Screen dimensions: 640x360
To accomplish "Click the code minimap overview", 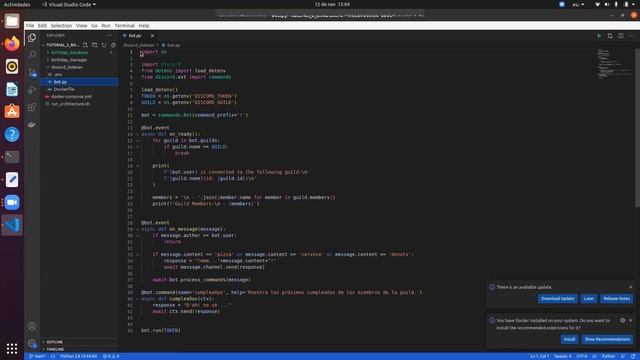I will 614,64.
